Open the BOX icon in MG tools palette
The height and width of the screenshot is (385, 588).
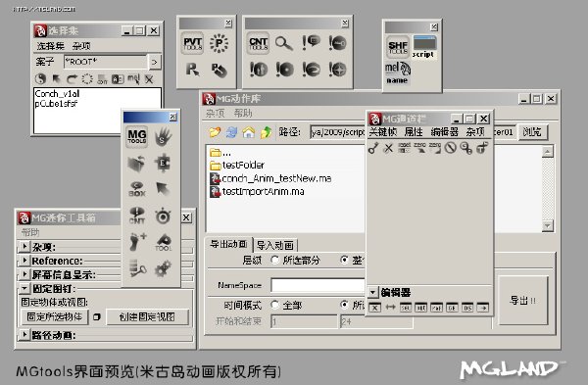137,189
